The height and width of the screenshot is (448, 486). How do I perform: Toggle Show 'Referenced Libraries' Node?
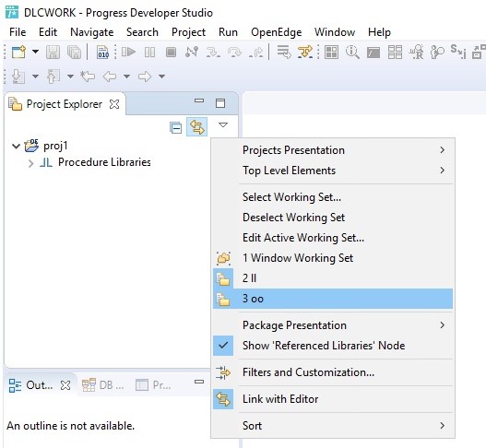[333, 346]
